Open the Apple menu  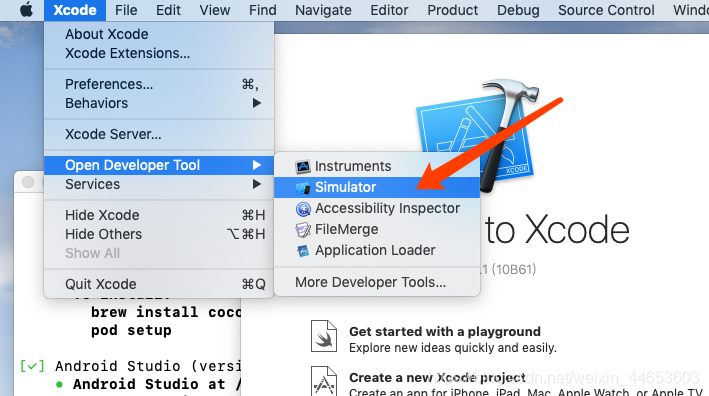tap(26, 9)
